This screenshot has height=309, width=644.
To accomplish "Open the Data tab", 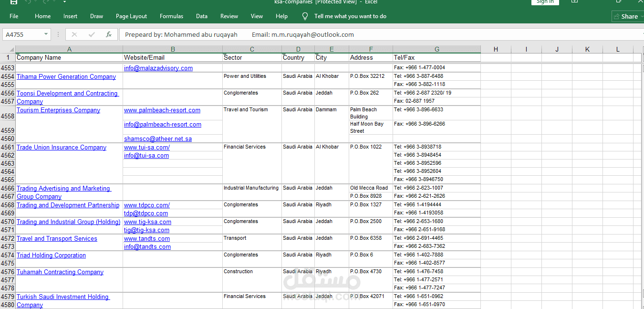I will pyautogui.click(x=202, y=16).
